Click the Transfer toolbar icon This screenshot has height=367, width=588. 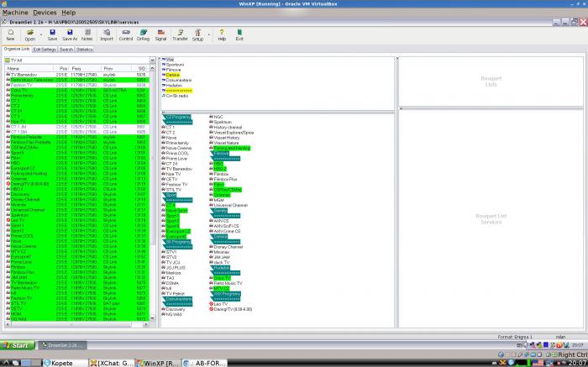pyautogui.click(x=180, y=35)
